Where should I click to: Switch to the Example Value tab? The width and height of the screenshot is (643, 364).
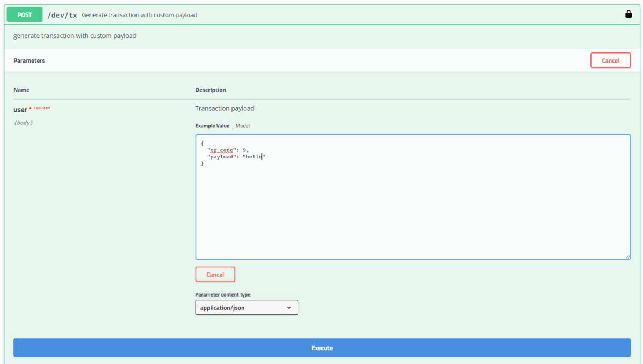(x=212, y=126)
